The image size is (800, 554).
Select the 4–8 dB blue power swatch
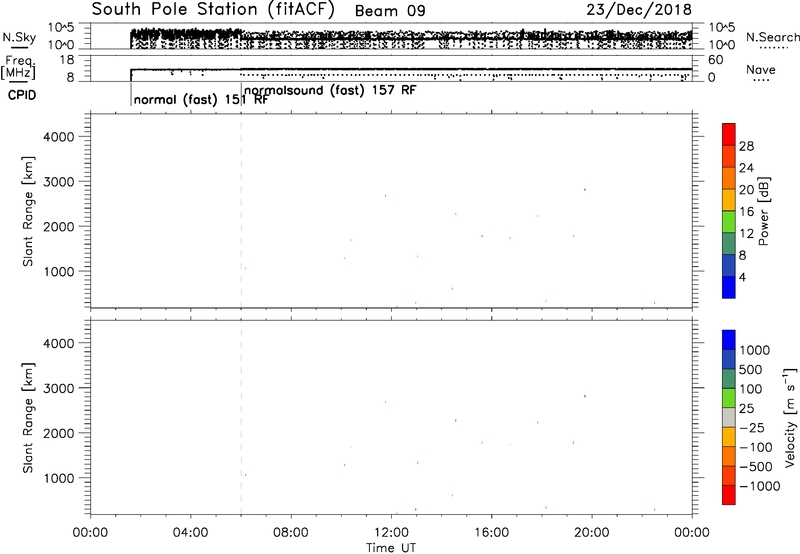pos(729,266)
